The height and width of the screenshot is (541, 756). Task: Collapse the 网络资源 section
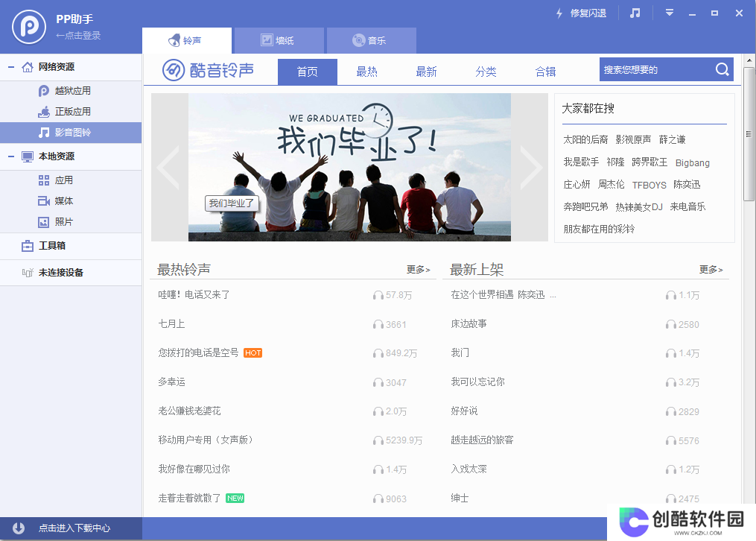tap(11, 67)
